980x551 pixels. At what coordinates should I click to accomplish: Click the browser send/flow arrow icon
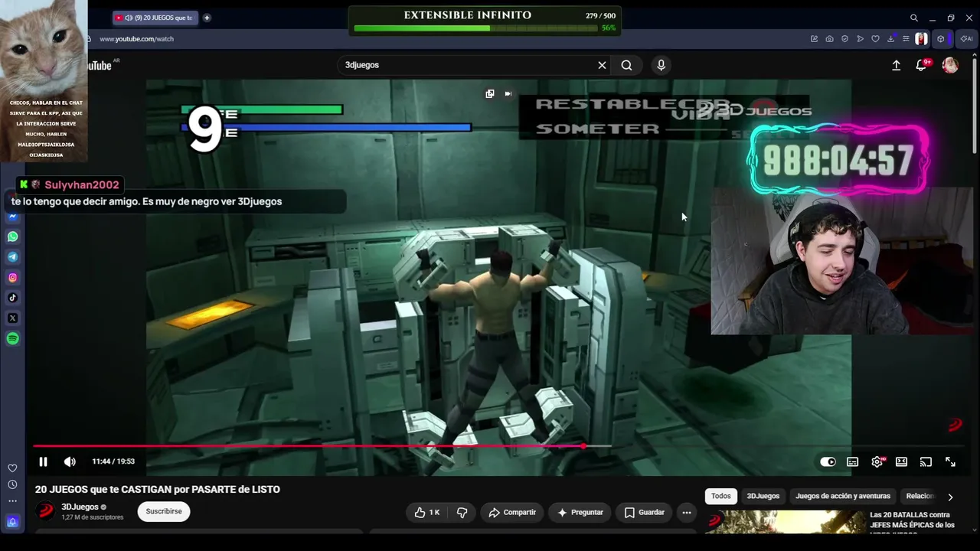tap(860, 39)
